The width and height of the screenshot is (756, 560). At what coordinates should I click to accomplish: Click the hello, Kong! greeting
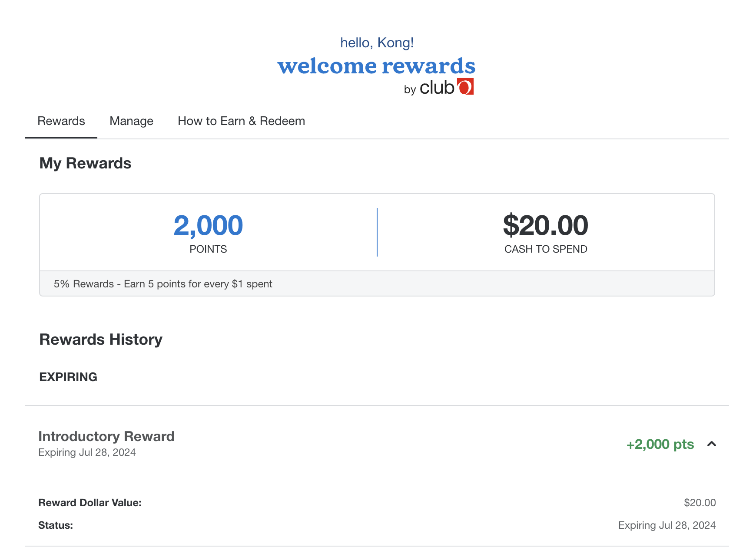[x=377, y=42]
